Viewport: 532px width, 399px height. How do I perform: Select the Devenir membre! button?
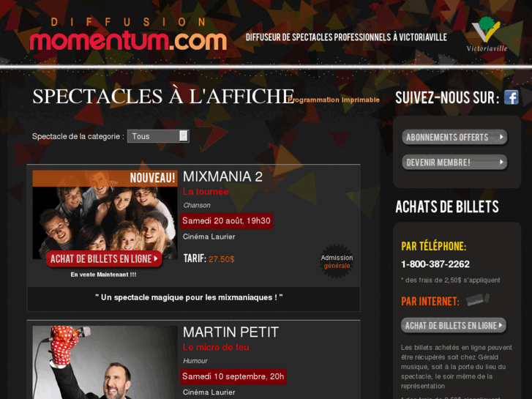(x=454, y=163)
